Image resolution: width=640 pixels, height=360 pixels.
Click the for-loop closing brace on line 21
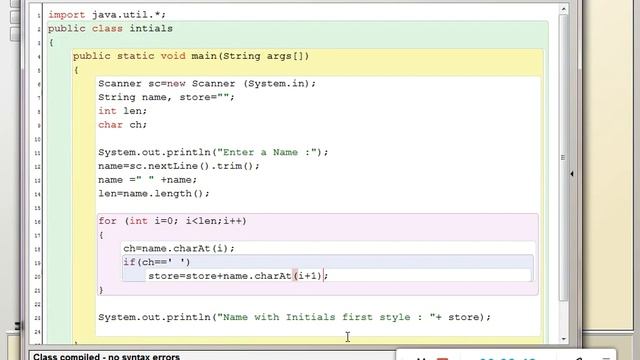tap(101, 290)
